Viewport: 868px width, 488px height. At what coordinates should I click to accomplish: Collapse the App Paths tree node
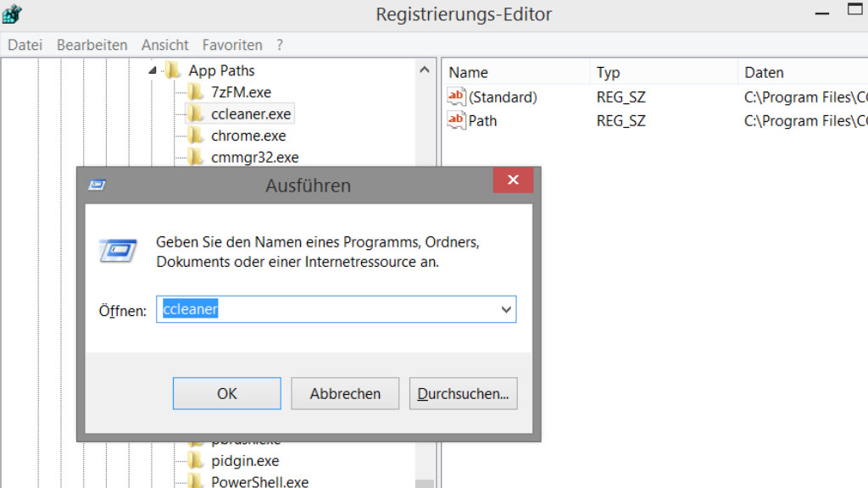point(153,71)
